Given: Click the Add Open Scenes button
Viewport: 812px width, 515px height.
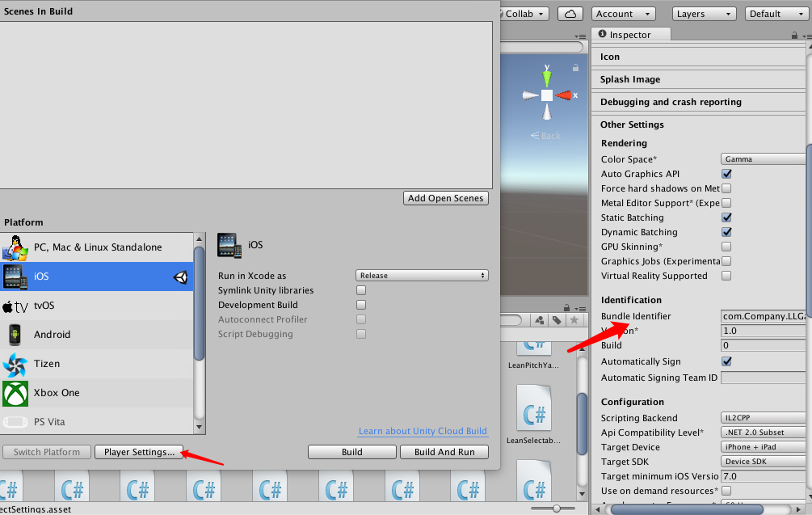Looking at the screenshot, I should (x=445, y=198).
